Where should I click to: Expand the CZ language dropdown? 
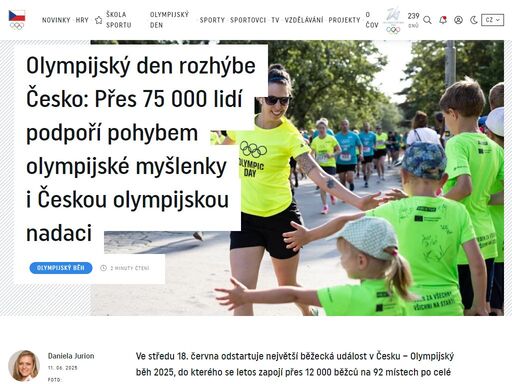pos(492,20)
